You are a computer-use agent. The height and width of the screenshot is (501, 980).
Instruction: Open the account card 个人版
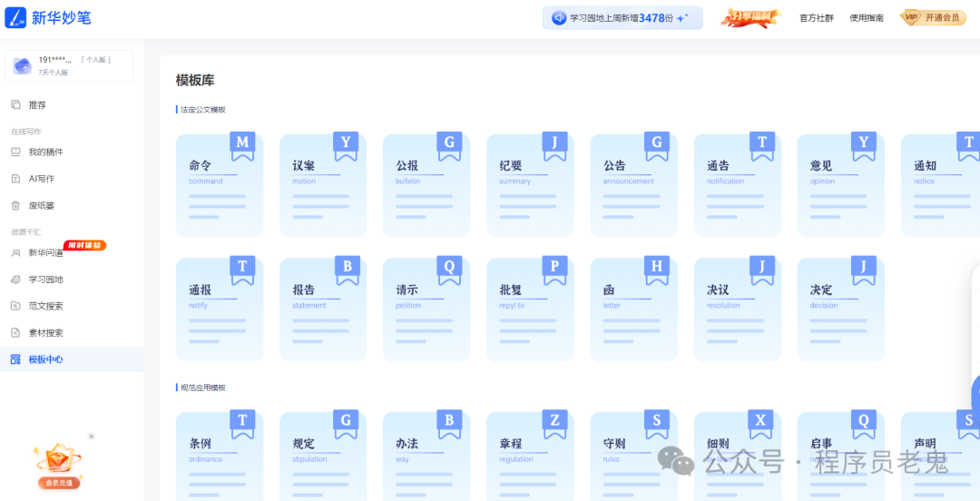coord(69,65)
